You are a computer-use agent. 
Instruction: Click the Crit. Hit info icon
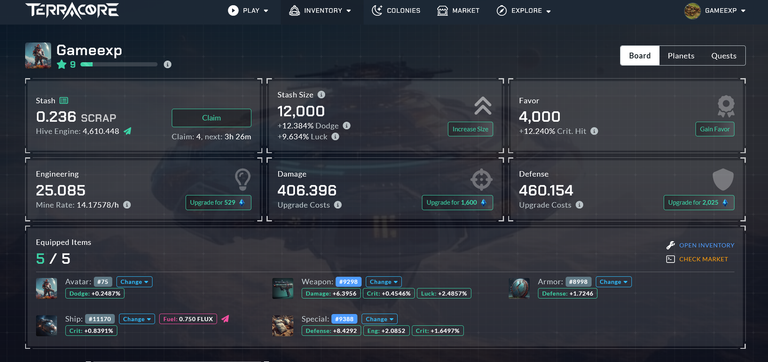594,131
